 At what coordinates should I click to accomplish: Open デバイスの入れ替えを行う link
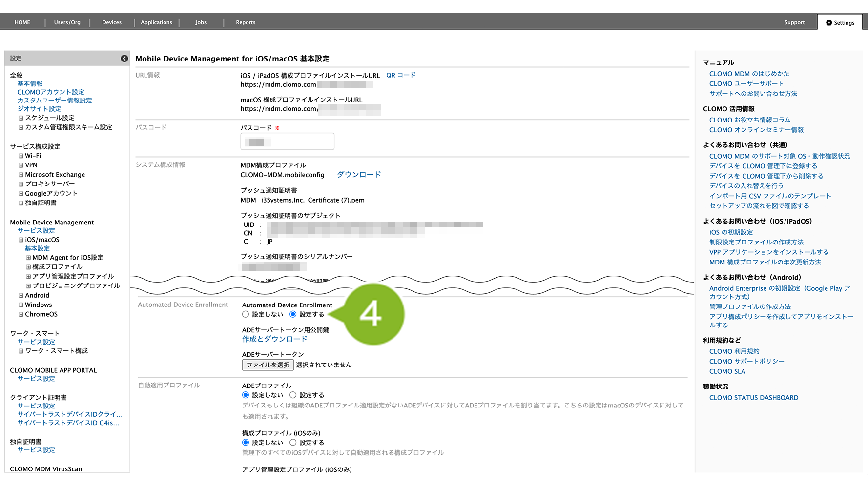pyautogui.click(x=746, y=186)
